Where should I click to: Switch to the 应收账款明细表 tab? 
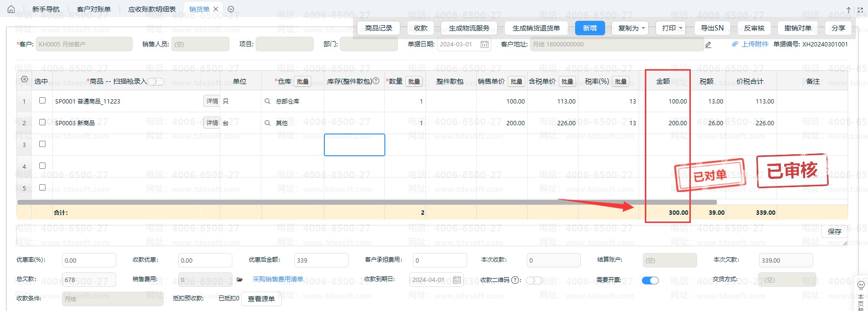(152, 9)
